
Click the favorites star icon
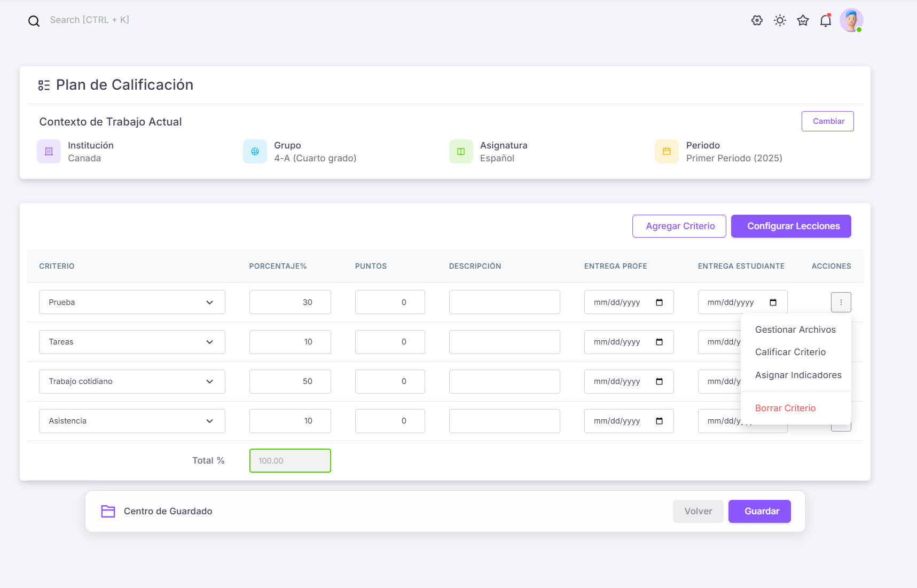tap(803, 20)
